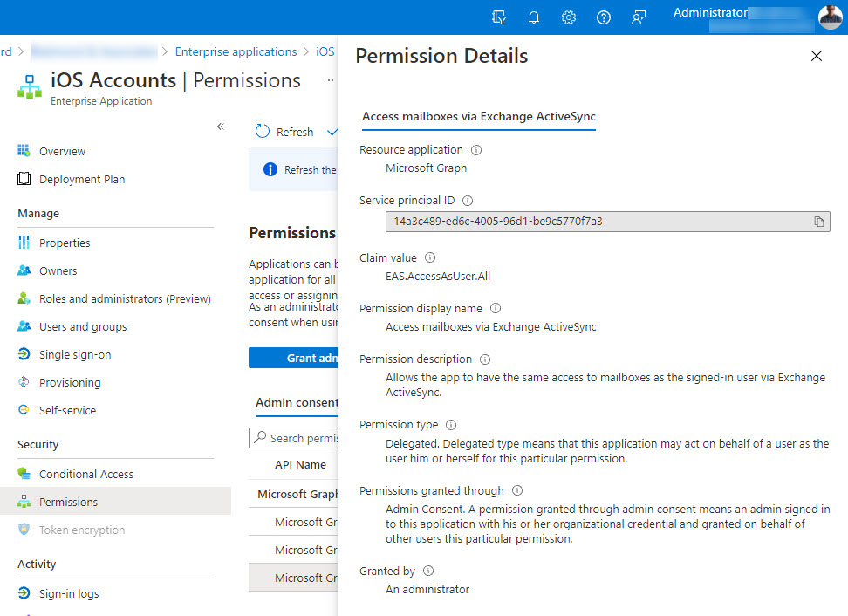Show info for Permissions granted through
Screen dimensions: 848x616
[517, 490]
